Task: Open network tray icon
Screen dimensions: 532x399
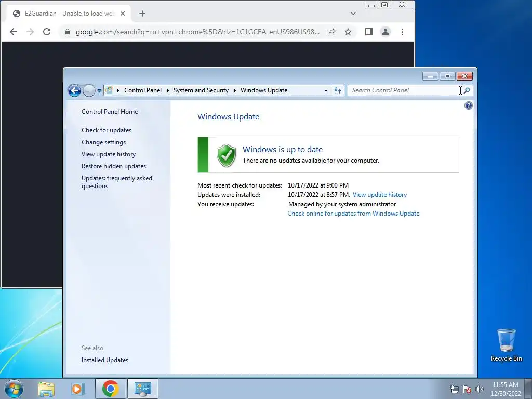Action: coord(454,389)
